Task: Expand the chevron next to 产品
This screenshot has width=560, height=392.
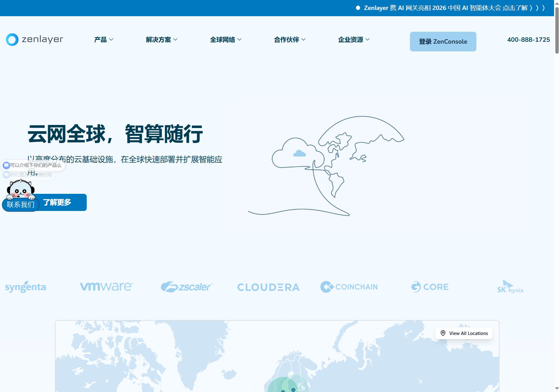Action: 111,40
